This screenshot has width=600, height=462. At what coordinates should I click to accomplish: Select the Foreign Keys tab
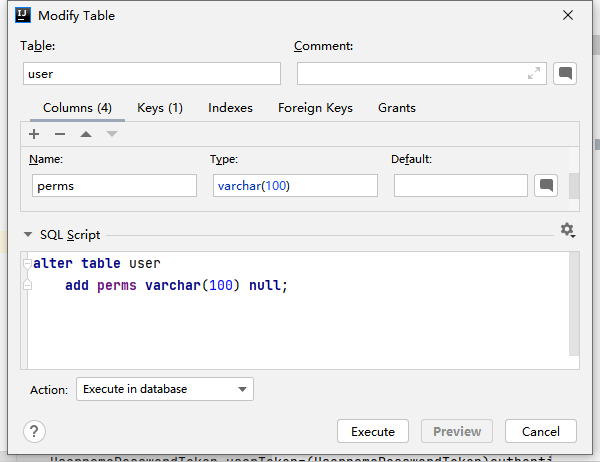coord(316,108)
